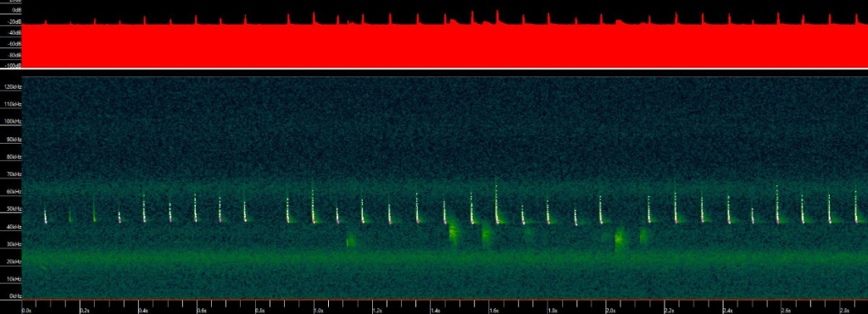
Task: Click the green smudge near 1.1s at 30kHz
Action: click(x=350, y=240)
